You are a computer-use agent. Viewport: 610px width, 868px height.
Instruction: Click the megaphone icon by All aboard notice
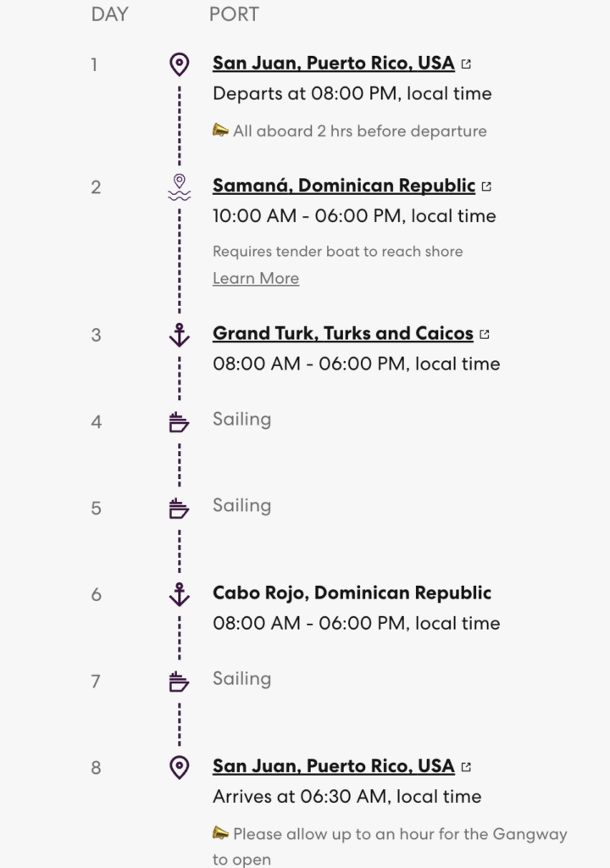tap(220, 130)
